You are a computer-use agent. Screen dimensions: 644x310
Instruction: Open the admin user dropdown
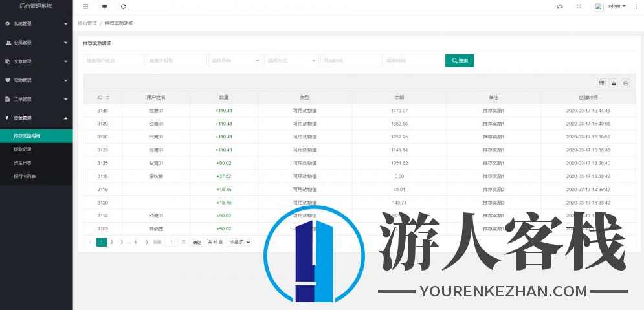pos(617,6)
